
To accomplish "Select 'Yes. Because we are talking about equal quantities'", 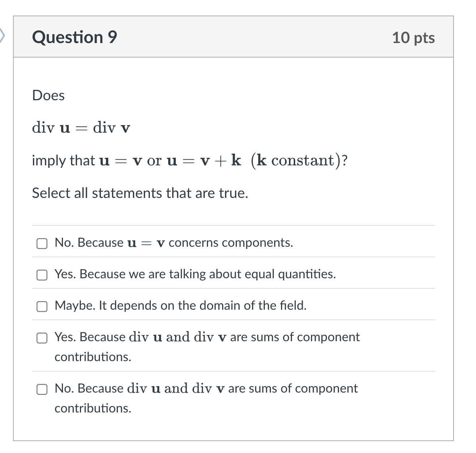I will click(42, 275).
